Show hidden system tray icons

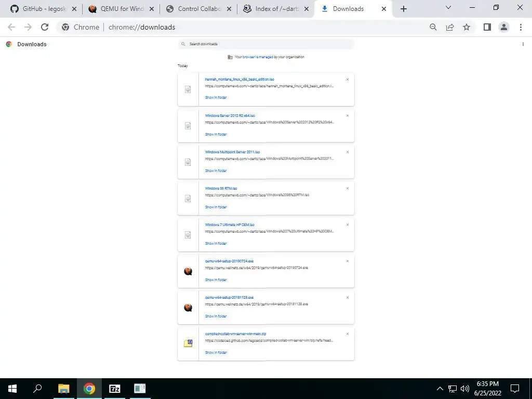tap(440, 389)
